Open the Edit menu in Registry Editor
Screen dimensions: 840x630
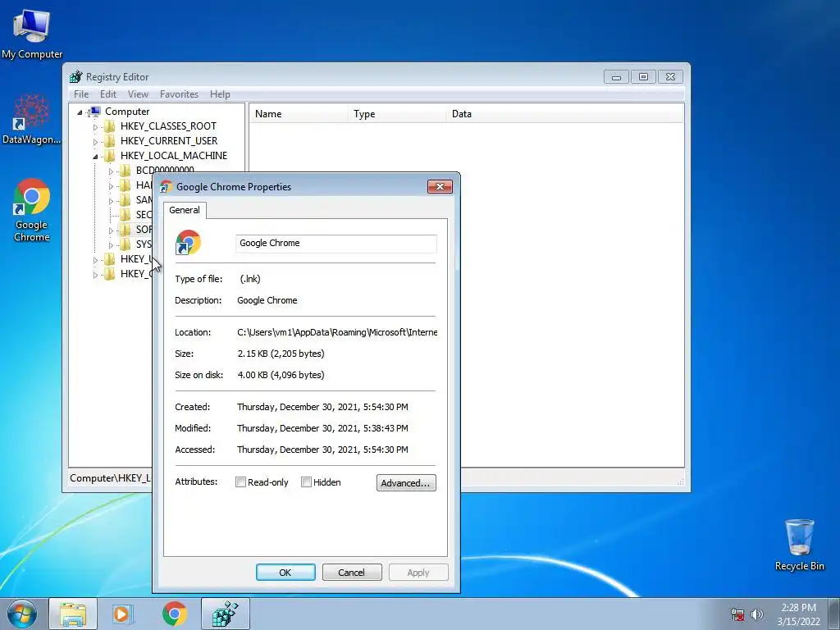[x=108, y=94]
